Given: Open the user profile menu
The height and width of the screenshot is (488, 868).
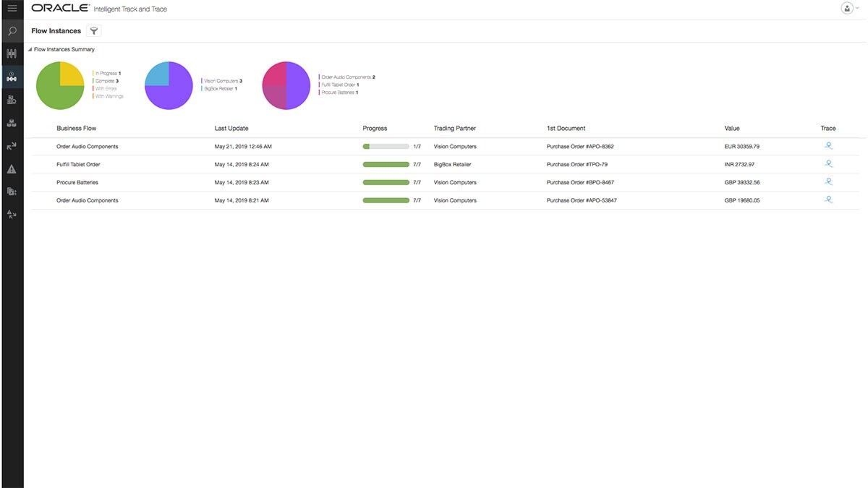Looking at the screenshot, I should [850, 9].
